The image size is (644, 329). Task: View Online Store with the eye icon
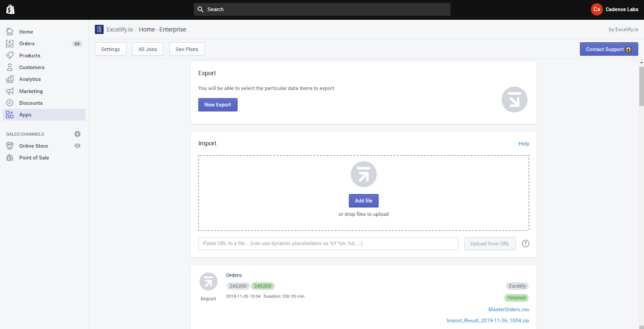click(78, 146)
